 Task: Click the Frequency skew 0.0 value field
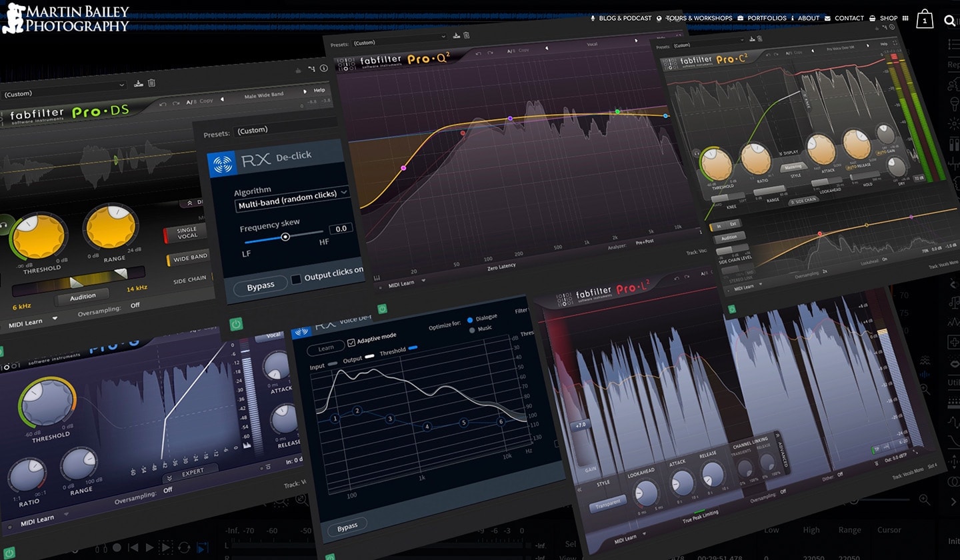tap(341, 229)
